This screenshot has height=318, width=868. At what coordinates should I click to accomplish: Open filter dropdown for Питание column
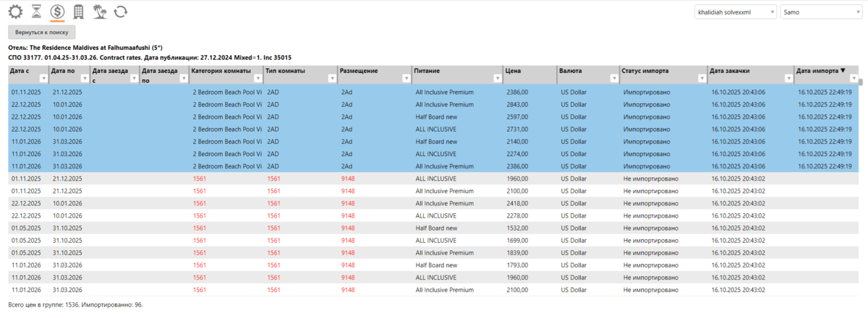tap(496, 78)
